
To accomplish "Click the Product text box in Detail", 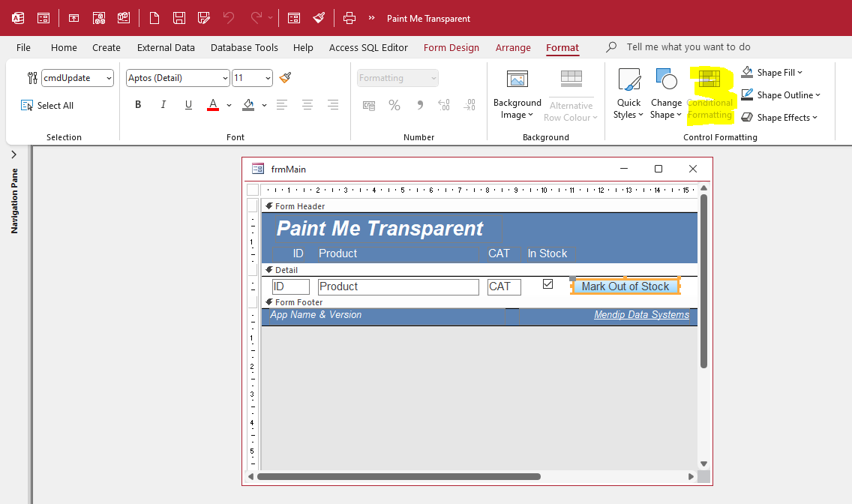I will (398, 286).
